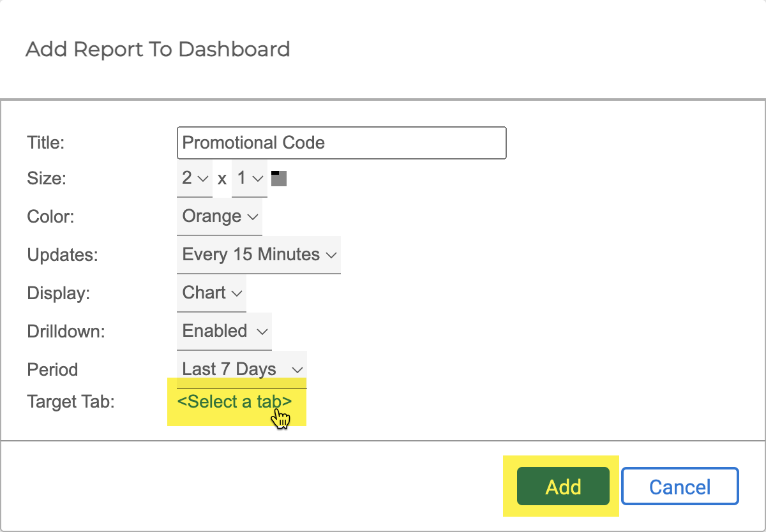Click the "Period" label
766x532 pixels.
pos(52,370)
